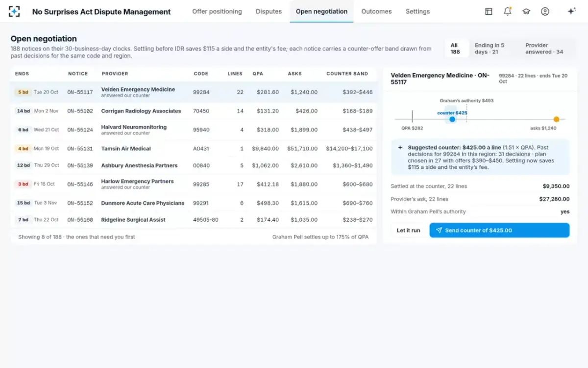Select the Corrigan Radiology Associates row
The height and width of the screenshot is (368, 588).
click(194, 111)
